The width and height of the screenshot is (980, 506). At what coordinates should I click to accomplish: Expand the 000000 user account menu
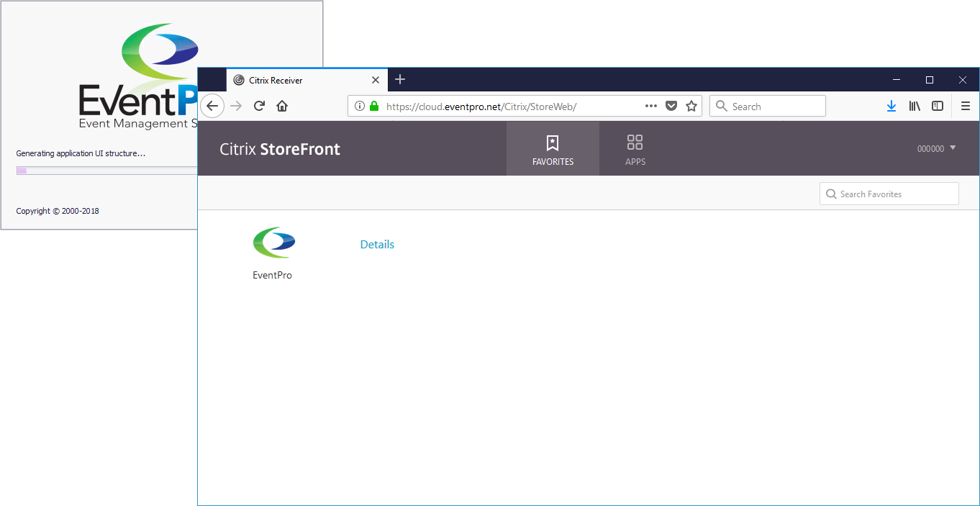[x=936, y=148]
